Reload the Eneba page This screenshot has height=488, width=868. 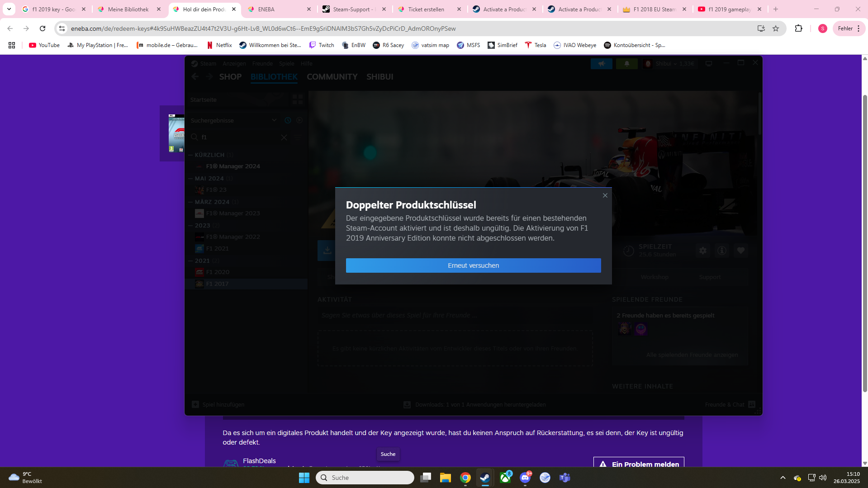(x=43, y=28)
